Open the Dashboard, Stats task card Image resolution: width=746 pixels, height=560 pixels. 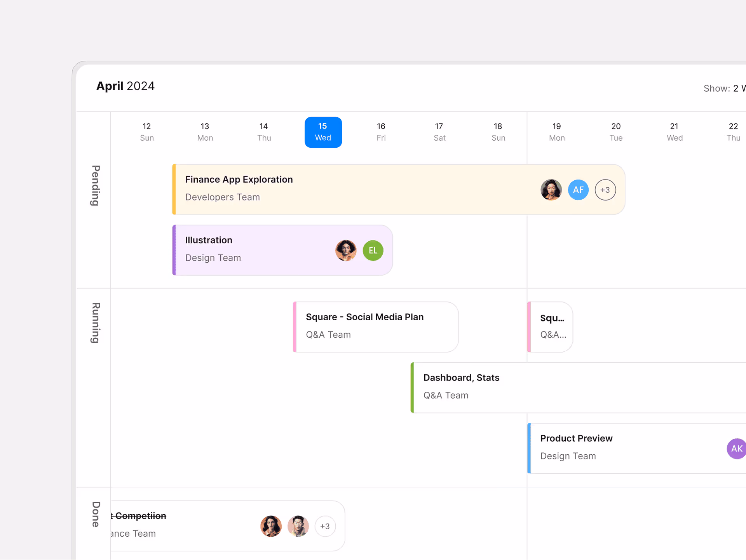tap(505, 387)
